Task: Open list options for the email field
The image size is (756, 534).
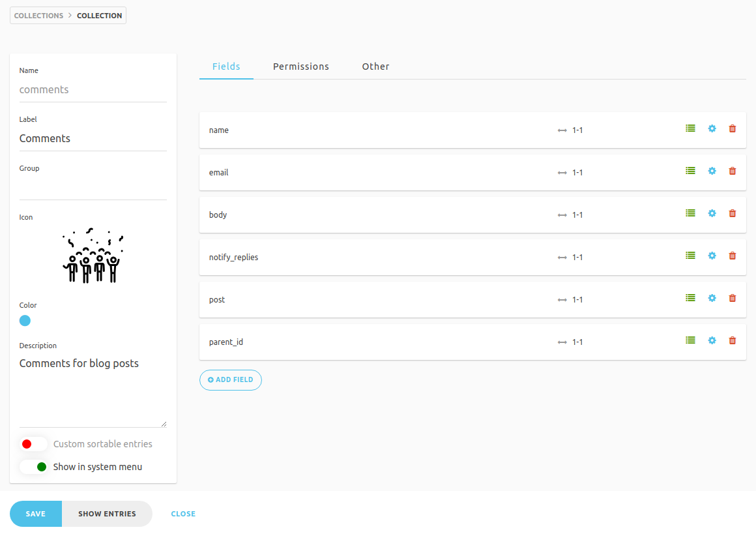Action: click(x=690, y=171)
